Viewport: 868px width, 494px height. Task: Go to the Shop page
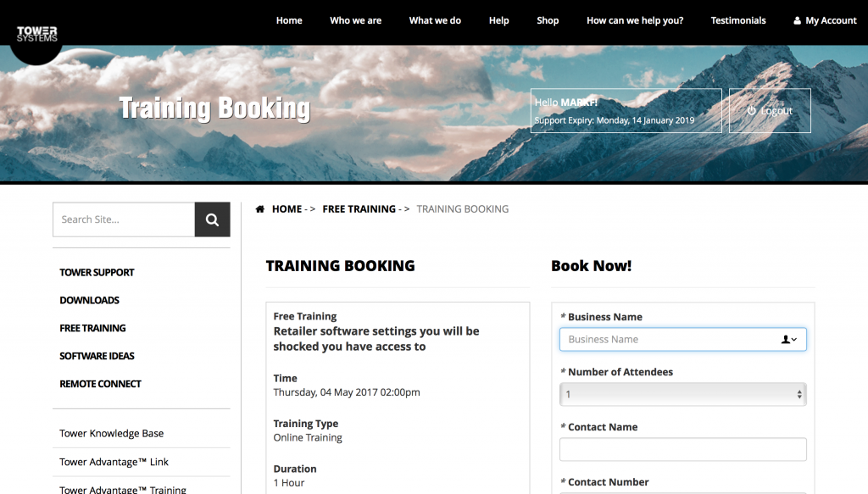click(548, 20)
